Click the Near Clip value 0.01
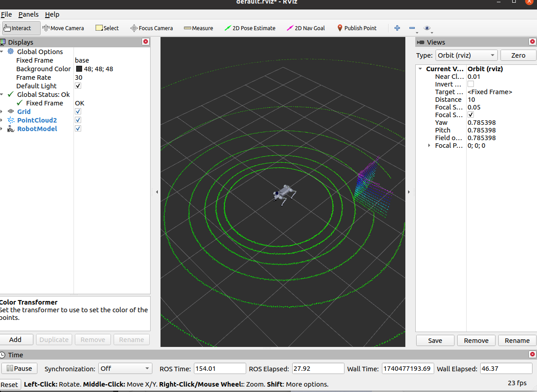Screen dimensions: 537x392 coord(474,76)
